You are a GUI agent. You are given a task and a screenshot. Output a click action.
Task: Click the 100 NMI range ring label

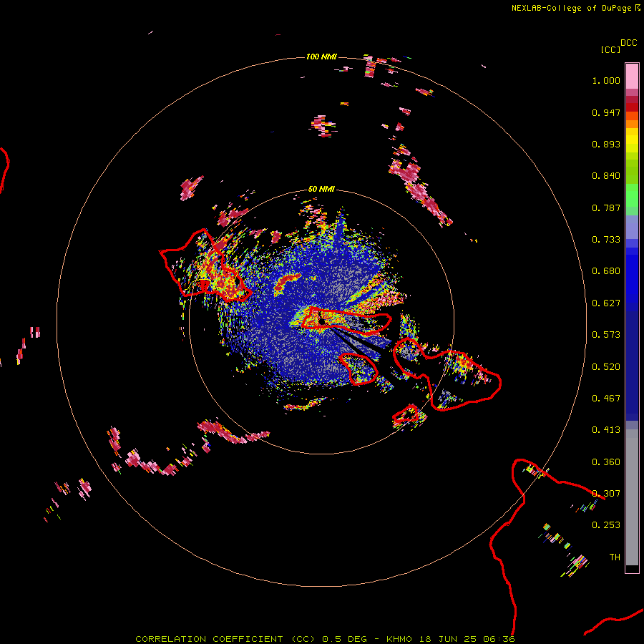click(321, 57)
